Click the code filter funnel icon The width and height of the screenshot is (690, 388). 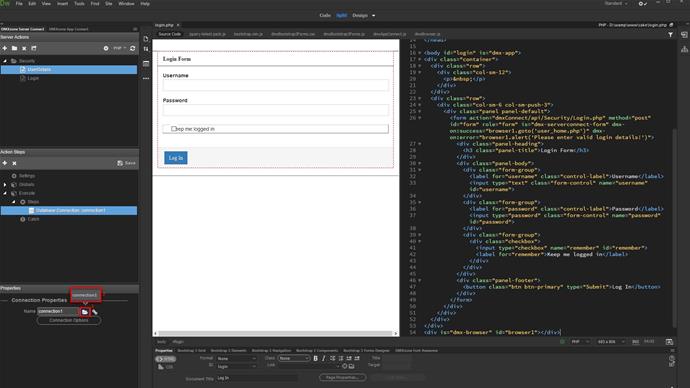670,34
